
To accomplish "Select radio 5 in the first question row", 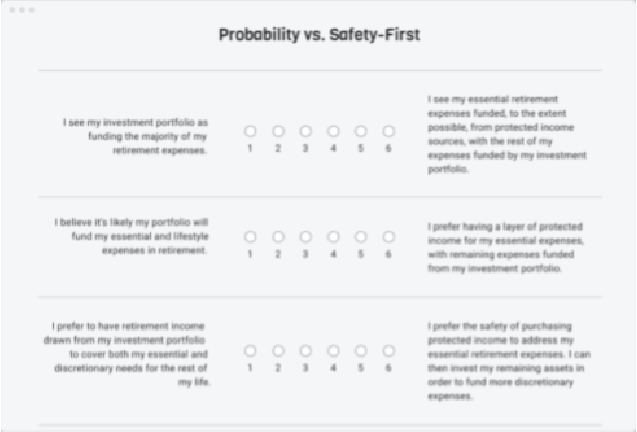I will pos(361,131).
